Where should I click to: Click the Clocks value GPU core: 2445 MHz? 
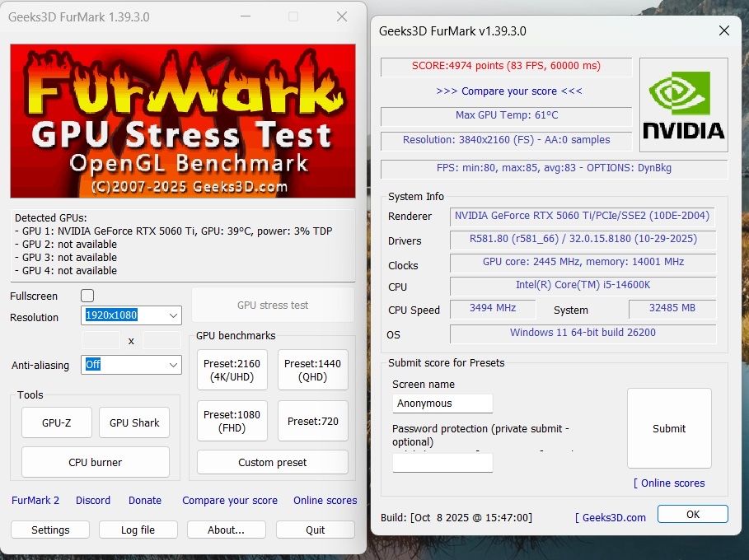583,262
